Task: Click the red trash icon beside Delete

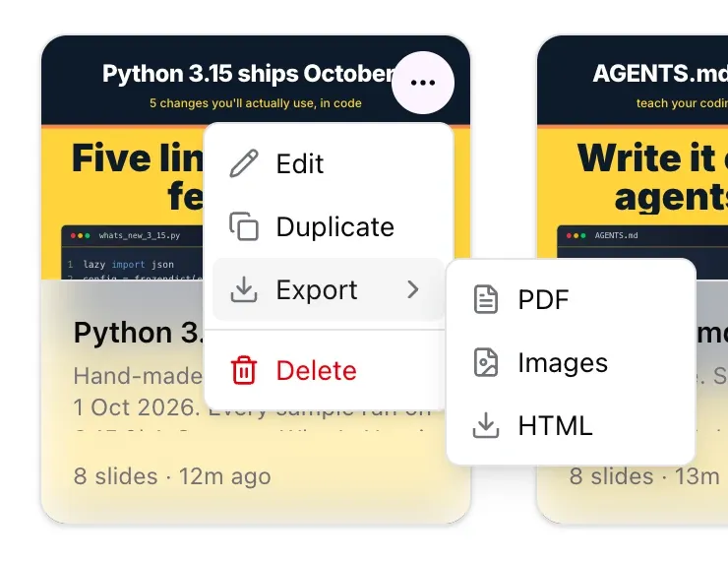Action: (244, 370)
